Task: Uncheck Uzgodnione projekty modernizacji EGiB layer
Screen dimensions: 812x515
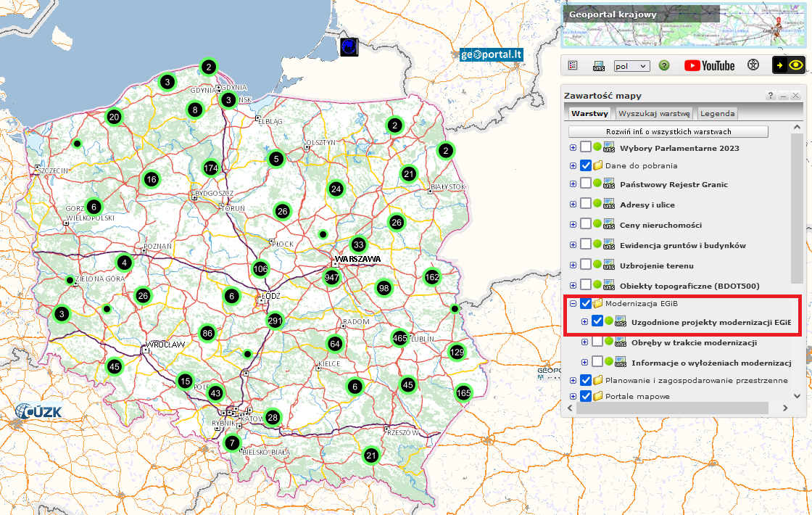Action: point(597,321)
